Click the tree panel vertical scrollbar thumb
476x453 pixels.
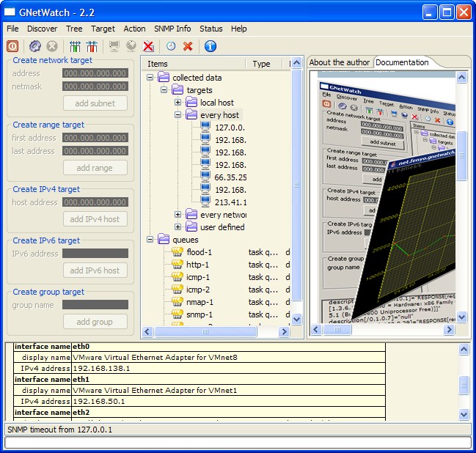(297, 185)
